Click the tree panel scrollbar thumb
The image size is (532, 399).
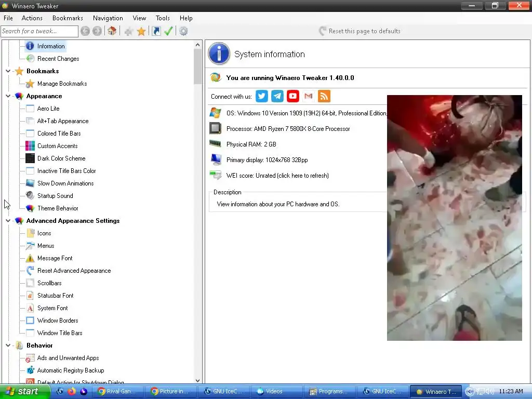(x=198, y=66)
